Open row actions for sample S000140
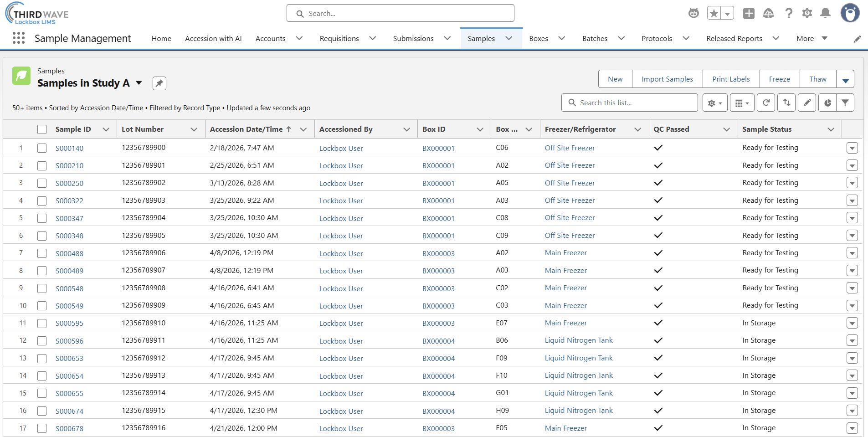This screenshot has width=868, height=437. point(852,148)
